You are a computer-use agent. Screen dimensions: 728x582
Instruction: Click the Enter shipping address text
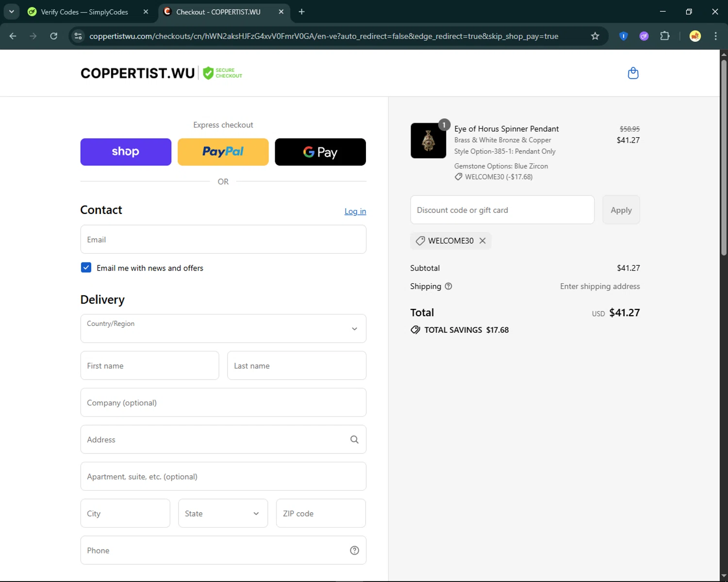[x=600, y=286]
